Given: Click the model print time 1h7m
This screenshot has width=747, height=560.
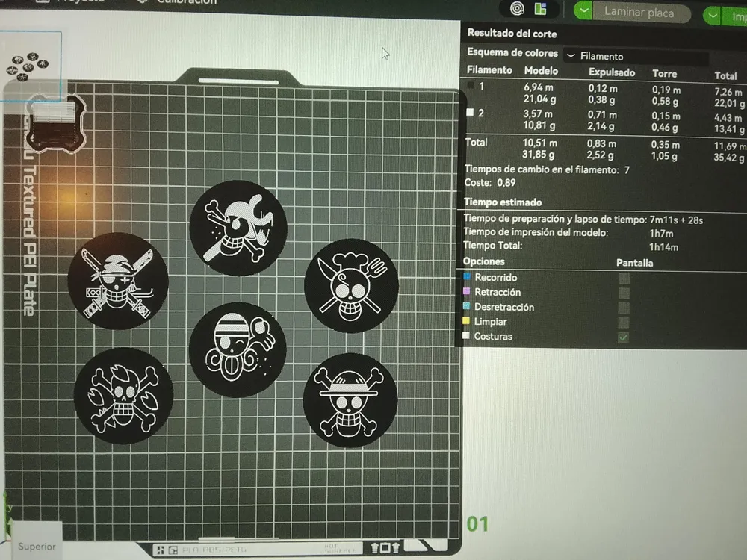Looking at the screenshot, I should click(661, 234).
